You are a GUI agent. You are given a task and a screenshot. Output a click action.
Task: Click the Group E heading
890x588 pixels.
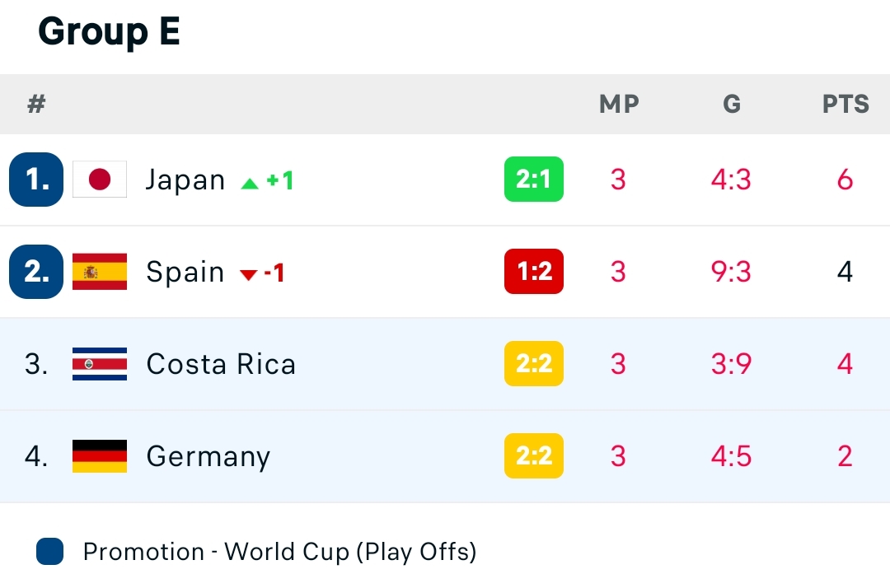[109, 32]
